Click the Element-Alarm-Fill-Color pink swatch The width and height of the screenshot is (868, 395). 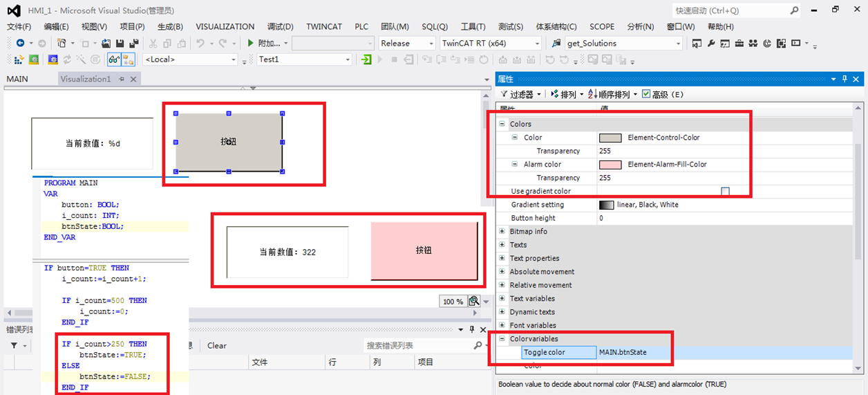(x=610, y=165)
